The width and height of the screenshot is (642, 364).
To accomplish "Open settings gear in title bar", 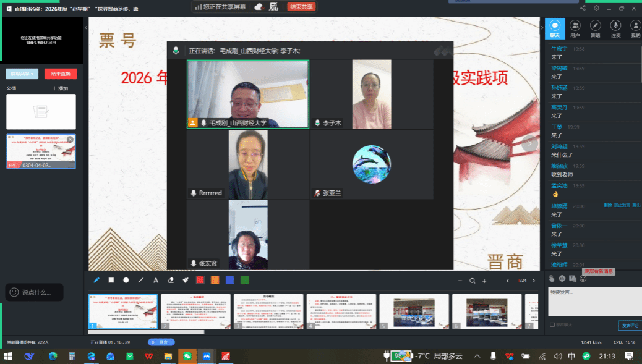I will point(596,8).
